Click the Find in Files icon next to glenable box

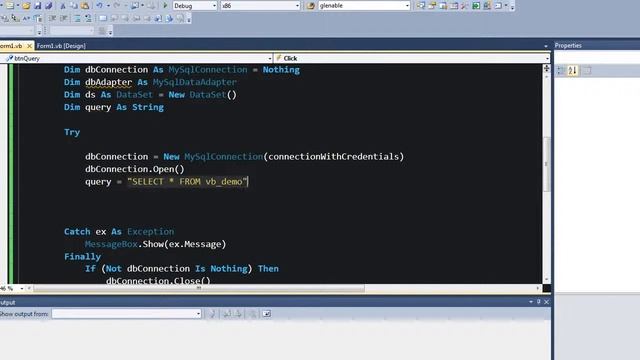pyautogui.click(x=311, y=6)
